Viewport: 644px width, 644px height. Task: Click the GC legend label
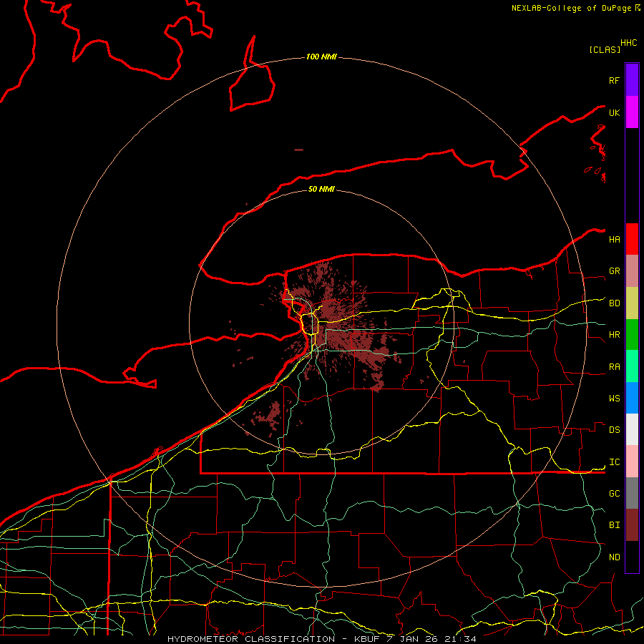tap(614, 493)
